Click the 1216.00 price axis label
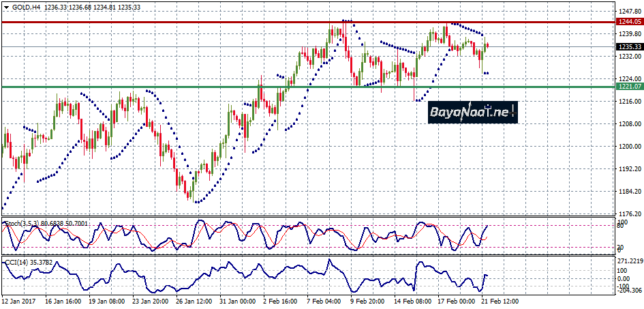Image resolution: width=644 pixels, height=309 pixels. point(630,102)
